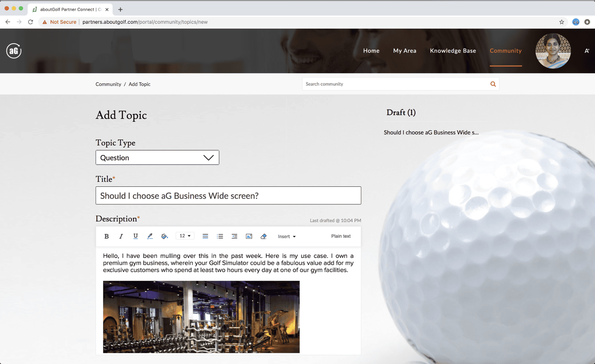The width and height of the screenshot is (595, 364).
Task: Open the Knowledge Base section
Action: pyautogui.click(x=453, y=51)
